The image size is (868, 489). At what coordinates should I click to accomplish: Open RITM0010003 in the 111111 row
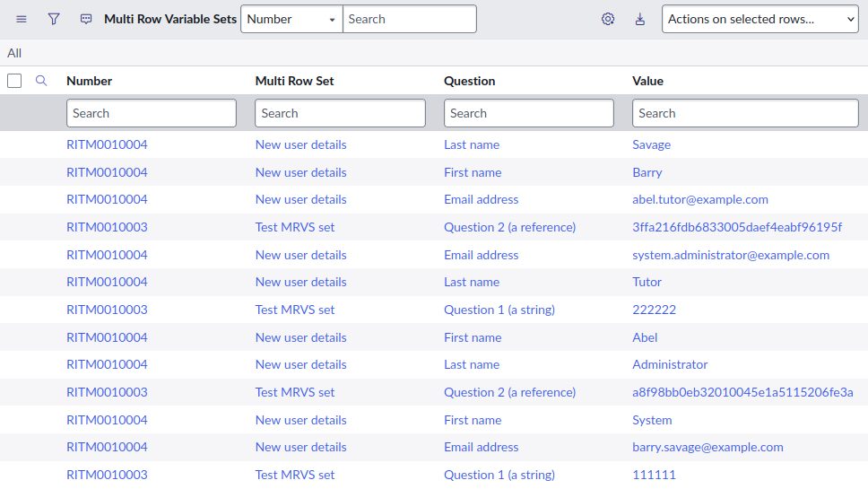click(x=107, y=475)
